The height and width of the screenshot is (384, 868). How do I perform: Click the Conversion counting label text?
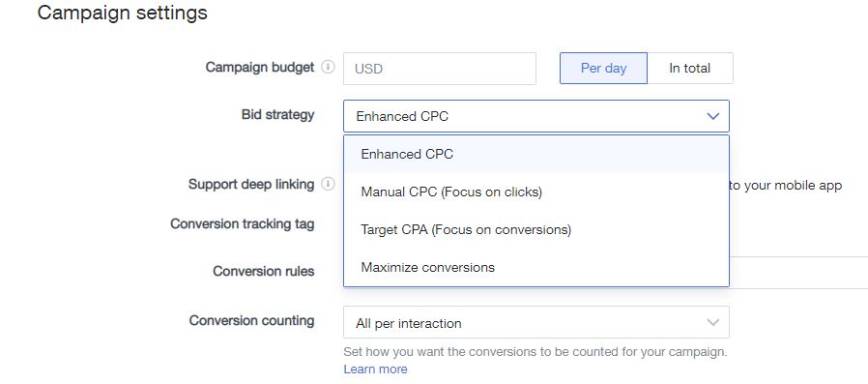coord(252,320)
